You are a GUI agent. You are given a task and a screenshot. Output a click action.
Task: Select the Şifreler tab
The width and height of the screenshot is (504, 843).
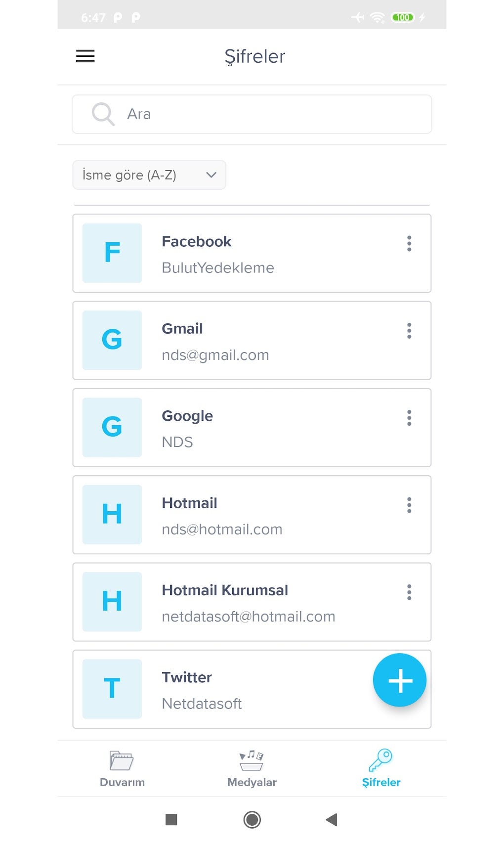(381, 768)
